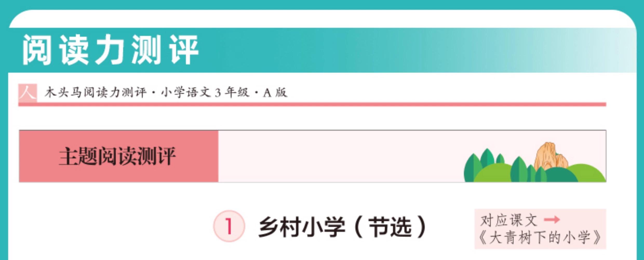Open the "《大青树下的小学》" lesson link
The image size is (644, 260).
click(540, 238)
